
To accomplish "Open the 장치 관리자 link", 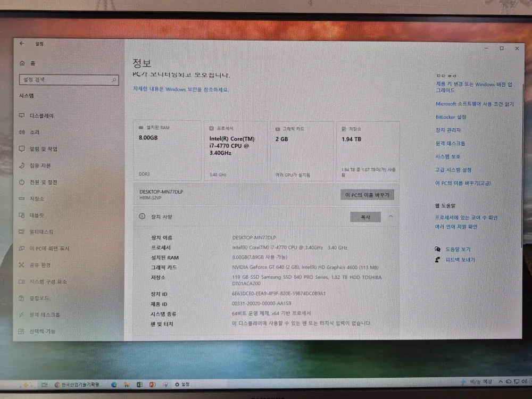I will pyautogui.click(x=448, y=130).
